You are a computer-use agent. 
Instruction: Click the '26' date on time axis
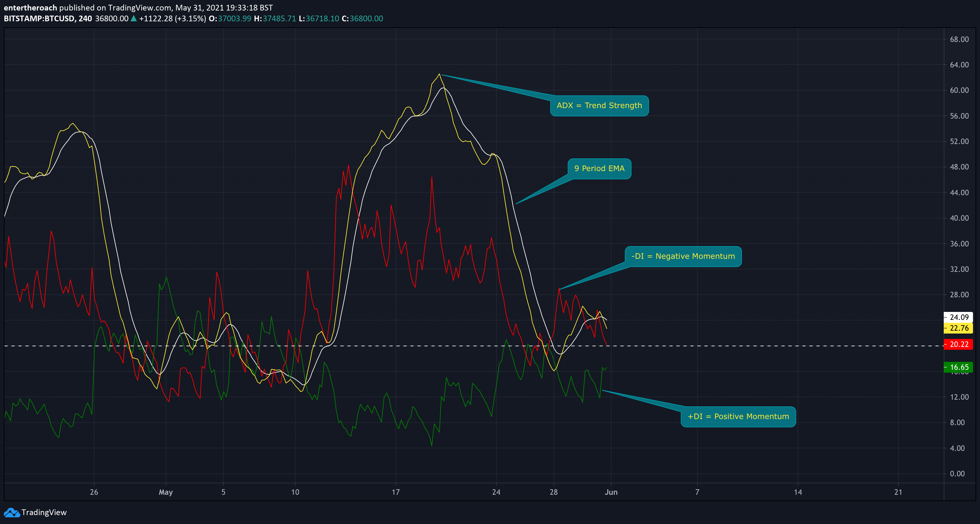[94, 493]
